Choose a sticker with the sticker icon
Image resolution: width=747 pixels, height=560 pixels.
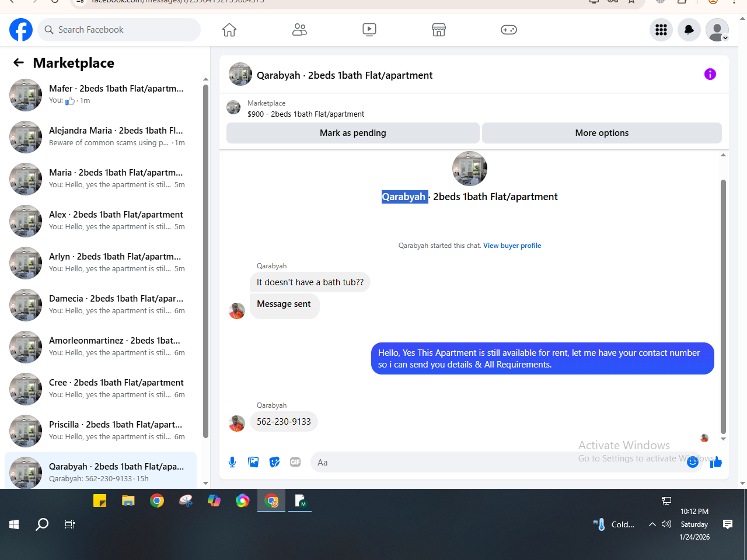[274, 462]
